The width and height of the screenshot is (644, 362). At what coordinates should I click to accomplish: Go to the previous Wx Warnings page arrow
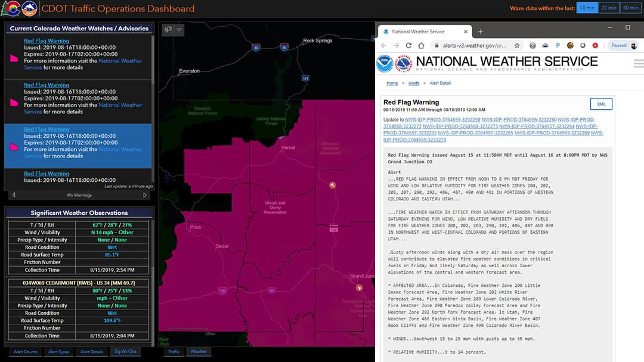(14, 195)
